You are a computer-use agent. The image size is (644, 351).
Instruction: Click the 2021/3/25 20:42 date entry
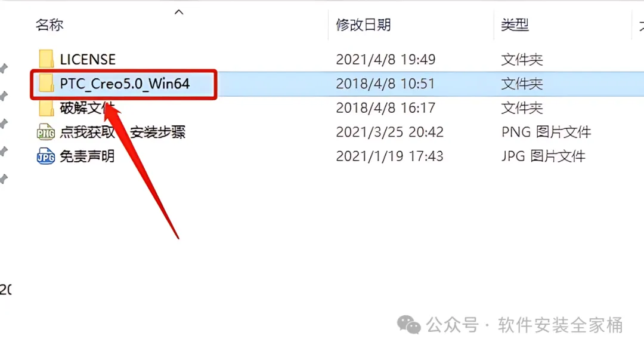point(390,133)
